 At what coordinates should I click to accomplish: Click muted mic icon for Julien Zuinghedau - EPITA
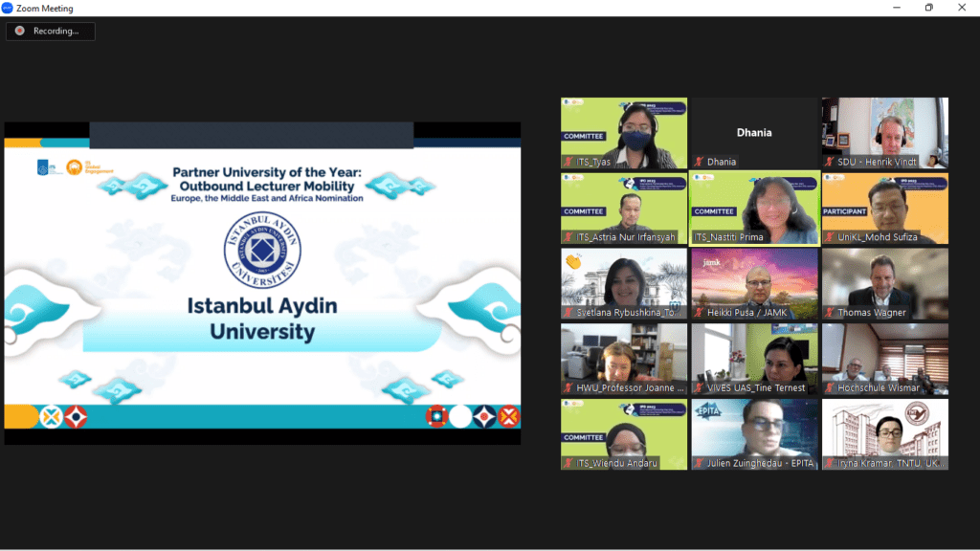pos(699,464)
